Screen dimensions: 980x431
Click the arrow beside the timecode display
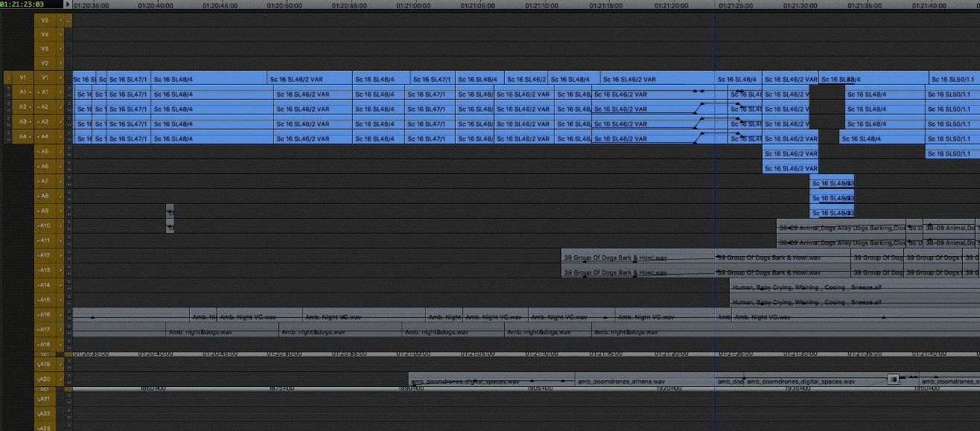click(69, 4)
